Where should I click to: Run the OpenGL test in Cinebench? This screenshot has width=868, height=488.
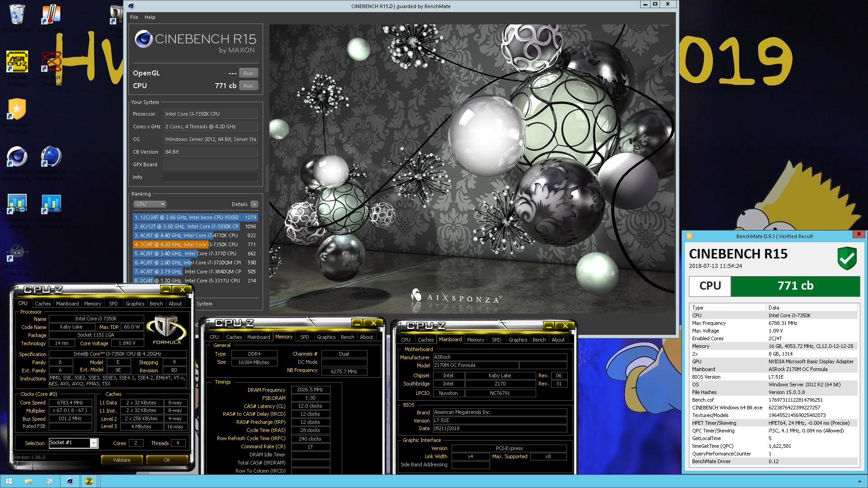coord(248,73)
